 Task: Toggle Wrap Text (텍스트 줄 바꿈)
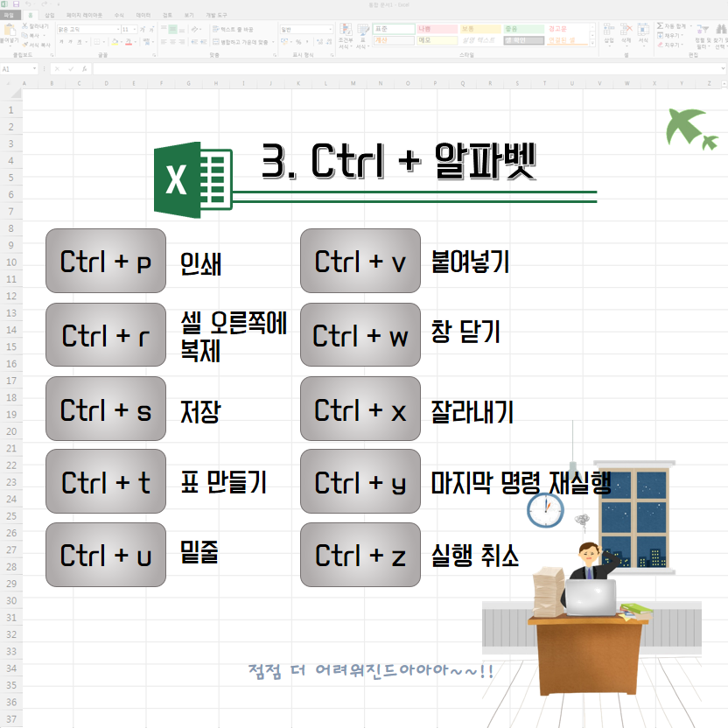pos(229,29)
